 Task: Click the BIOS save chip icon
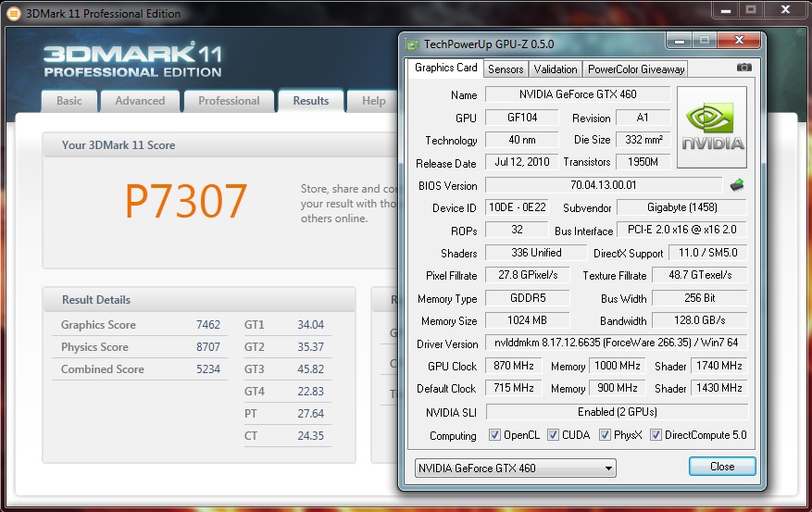pyautogui.click(x=737, y=185)
